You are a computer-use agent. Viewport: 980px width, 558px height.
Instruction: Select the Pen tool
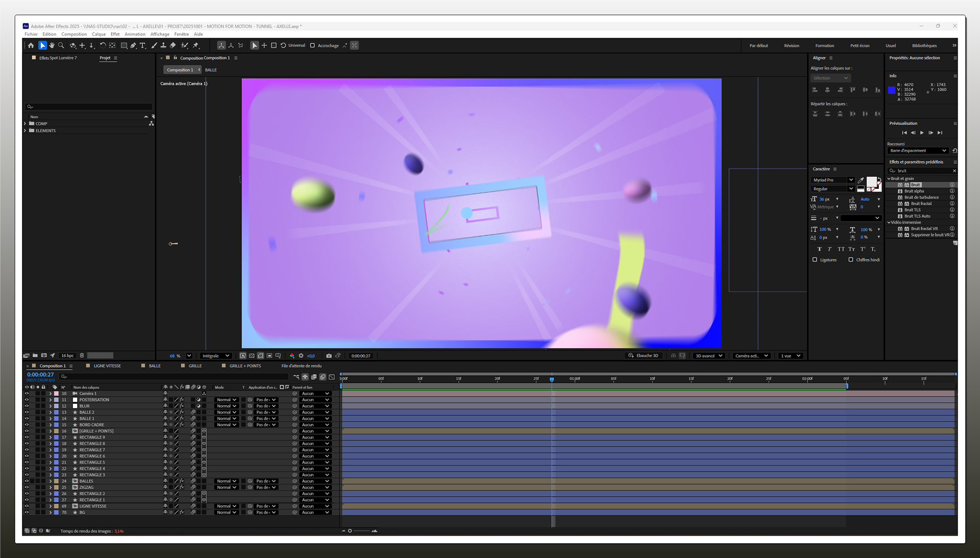pyautogui.click(x=133, y=45)
